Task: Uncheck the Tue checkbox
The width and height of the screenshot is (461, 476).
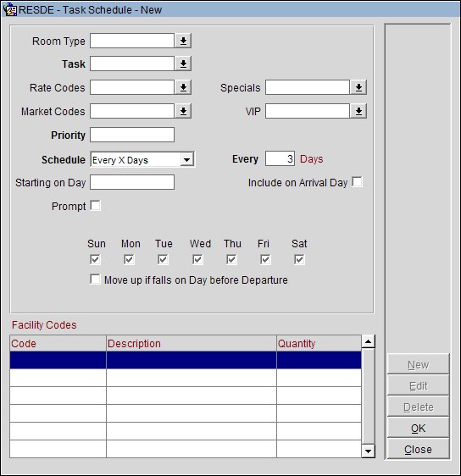Action: click(x=163, y=259)
